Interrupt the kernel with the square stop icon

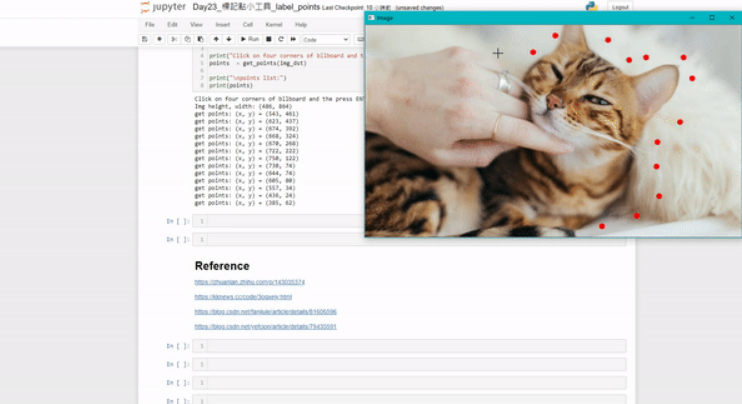tap(269, 39)
